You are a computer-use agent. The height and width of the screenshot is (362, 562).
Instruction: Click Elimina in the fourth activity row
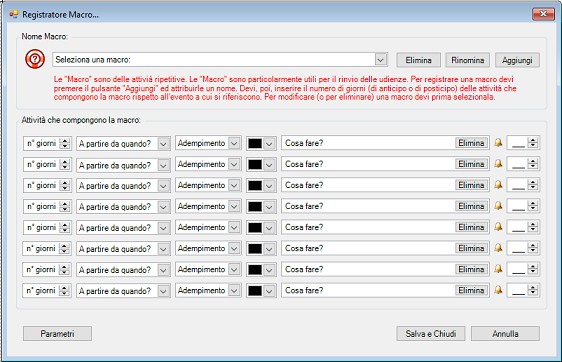click(471, 206)
